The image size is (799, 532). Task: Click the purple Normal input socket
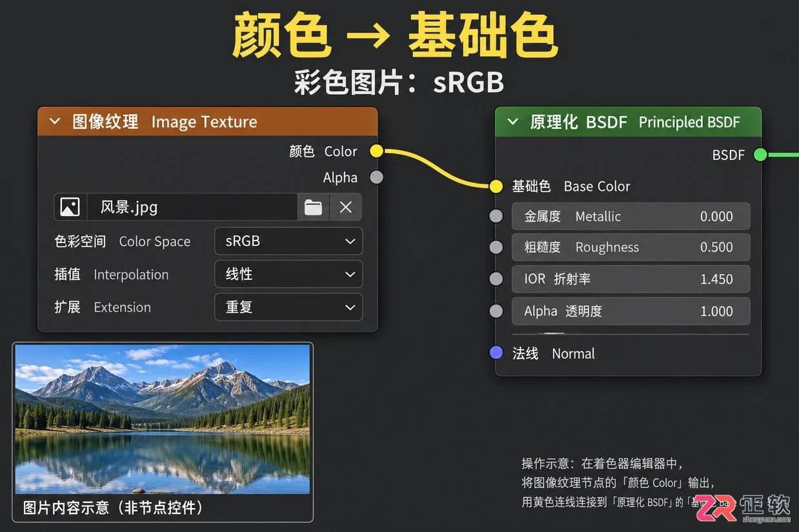point(496,353)
